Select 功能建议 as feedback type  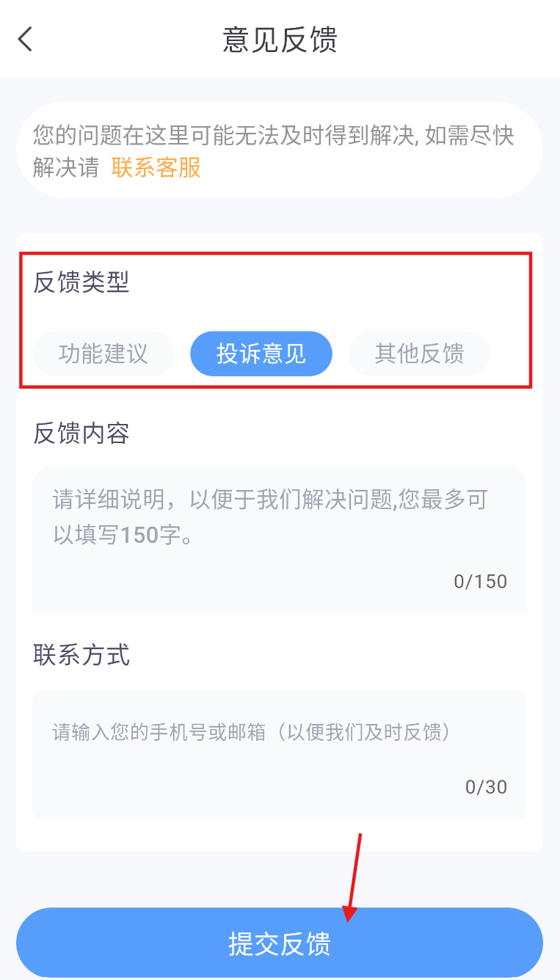click(x=103, y=354)
